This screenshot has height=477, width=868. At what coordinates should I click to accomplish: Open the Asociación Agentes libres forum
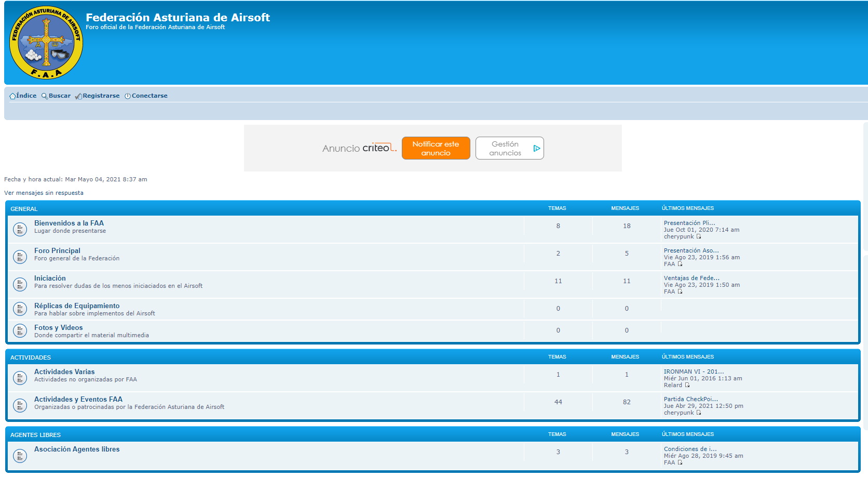(77, 449)
